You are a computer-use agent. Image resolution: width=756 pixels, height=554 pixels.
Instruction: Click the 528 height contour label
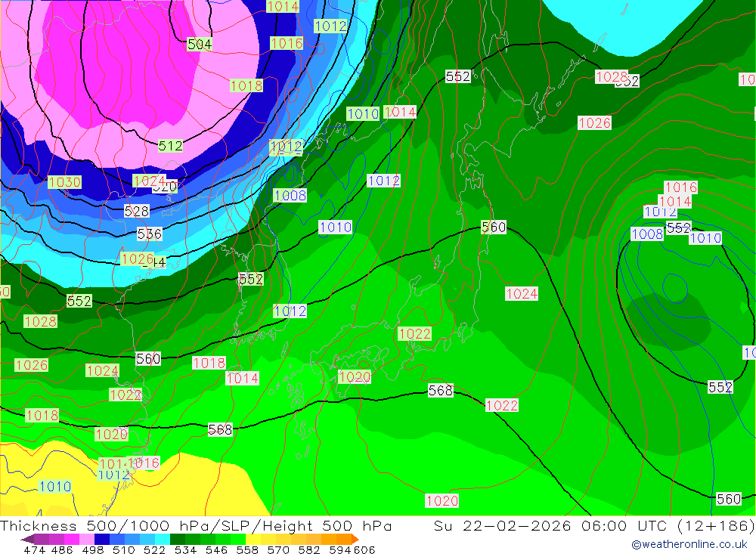pos(136,211)
